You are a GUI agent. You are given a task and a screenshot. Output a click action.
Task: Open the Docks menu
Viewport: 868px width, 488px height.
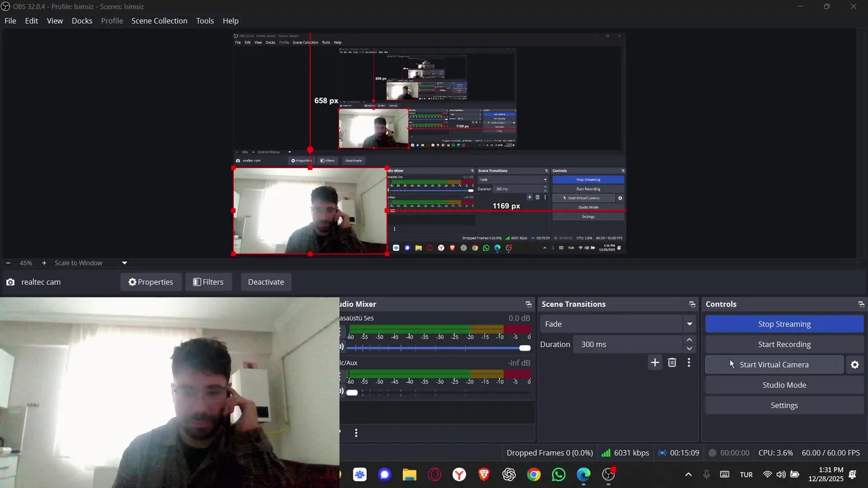pos(82,21)
